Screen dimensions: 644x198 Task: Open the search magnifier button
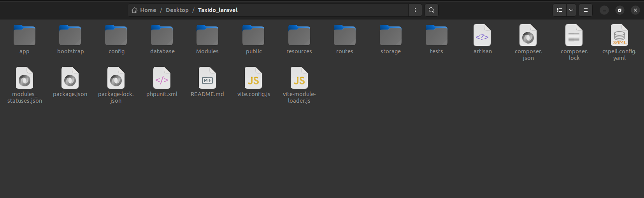431,10
